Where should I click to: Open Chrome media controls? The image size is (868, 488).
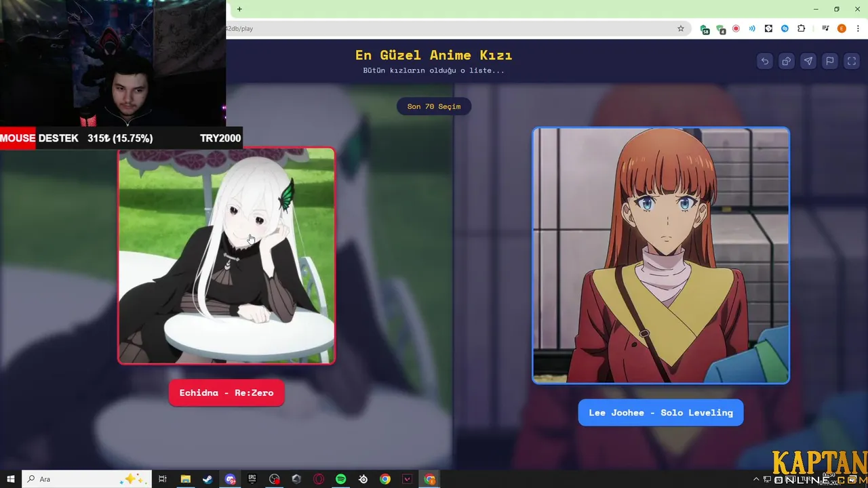825,28
